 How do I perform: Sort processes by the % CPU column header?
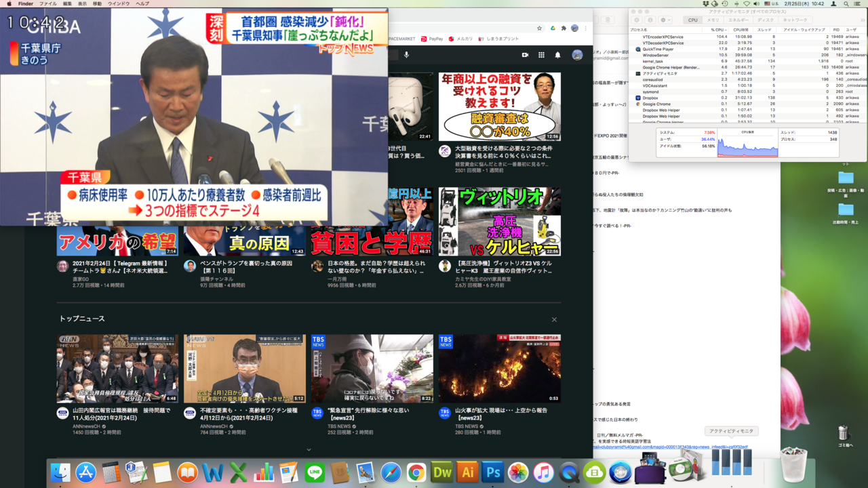coord(717,30)
